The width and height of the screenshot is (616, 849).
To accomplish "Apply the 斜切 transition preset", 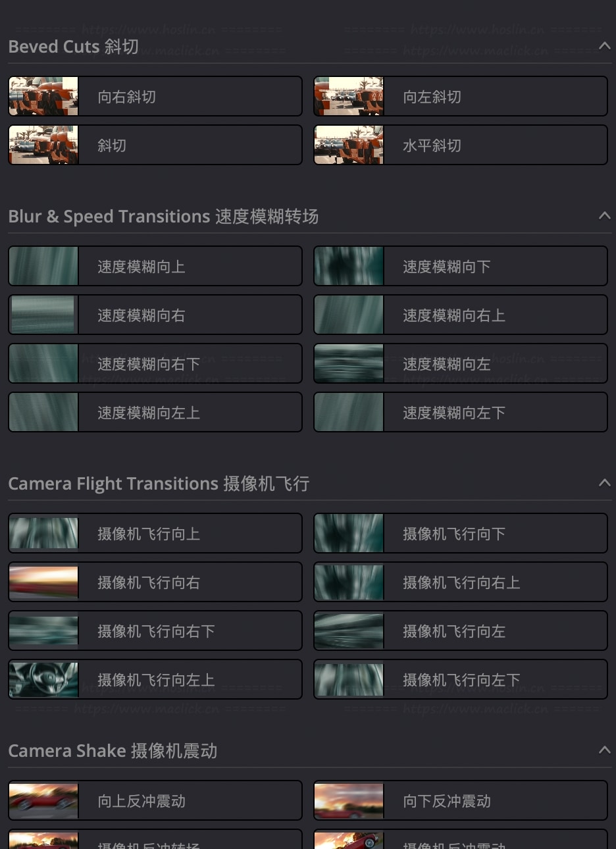I will [x=155, y=145].
